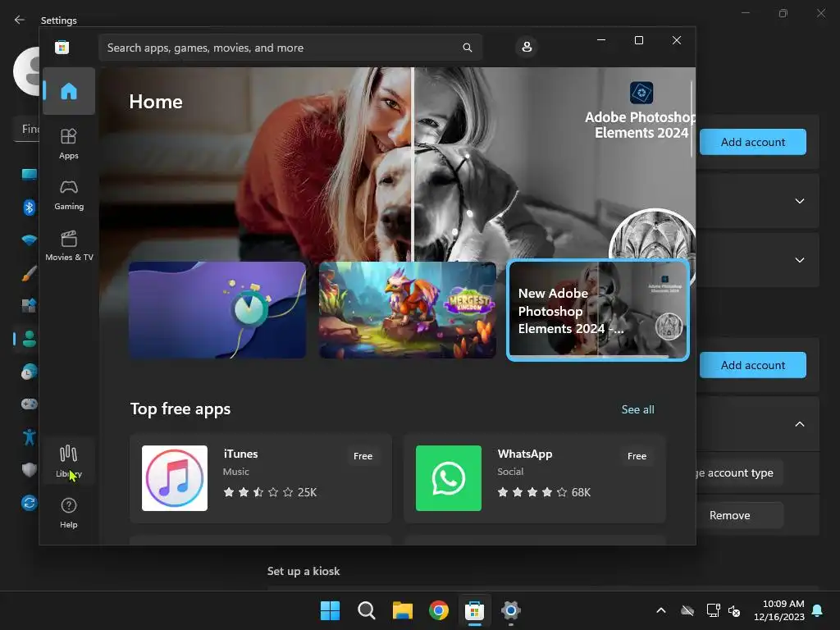840x630 pixels.
Task: Click the lower Add account button in Settings
Action: 753,365
